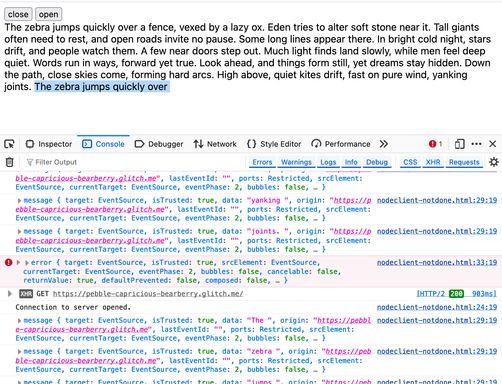Toggle the XHR filter
The height and width of the screenshot is (384, 502).
(x=433, y=162)
